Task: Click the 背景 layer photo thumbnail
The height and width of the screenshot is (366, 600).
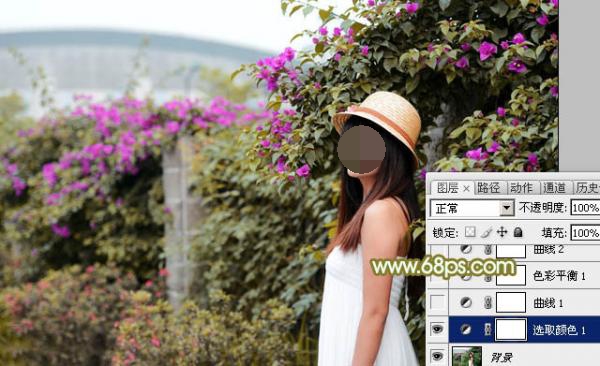Action: 467,356
